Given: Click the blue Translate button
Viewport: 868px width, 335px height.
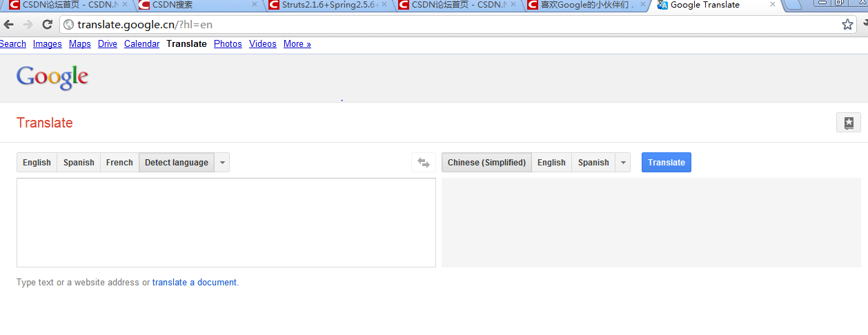Looking at the screenshot, I should (667, 163).
